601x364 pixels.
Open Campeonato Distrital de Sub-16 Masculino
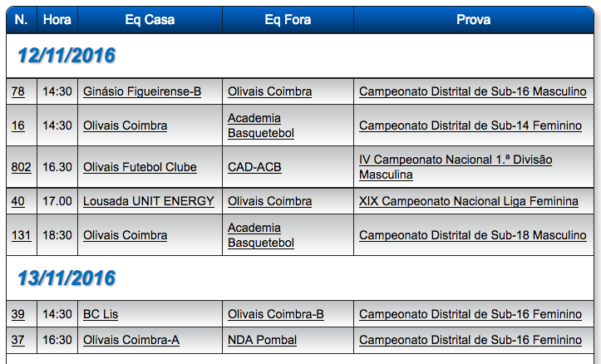472,91
